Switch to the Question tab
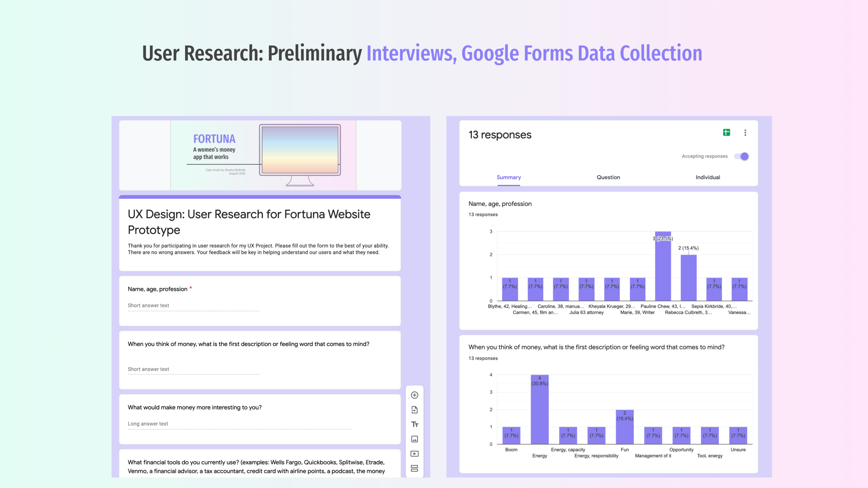The image size is (868, 488). 608,177
